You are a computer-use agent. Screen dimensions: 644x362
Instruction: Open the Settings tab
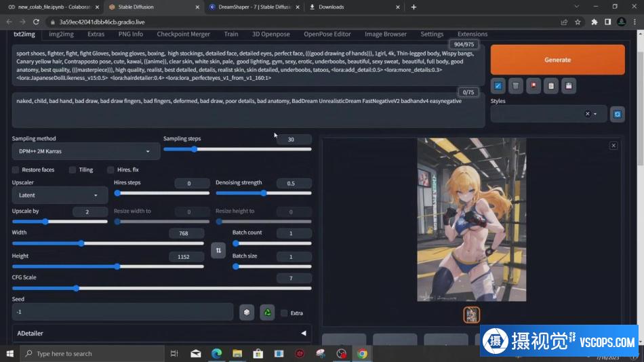432,34
